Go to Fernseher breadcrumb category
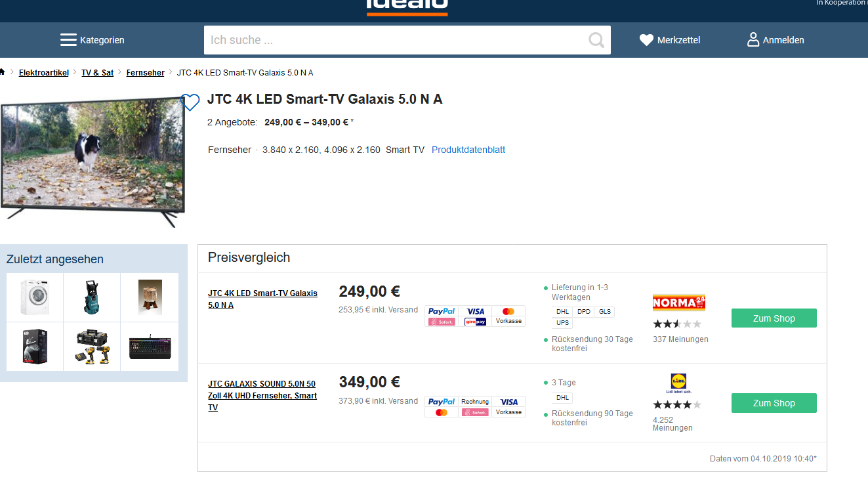Screen dimensions: 868x491 pos(145,73)
